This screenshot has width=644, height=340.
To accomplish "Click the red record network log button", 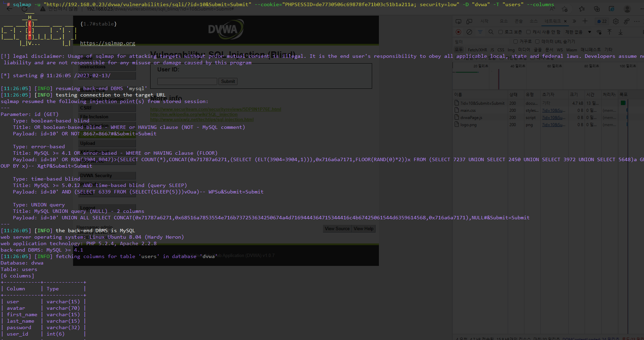I will point(458,32).
